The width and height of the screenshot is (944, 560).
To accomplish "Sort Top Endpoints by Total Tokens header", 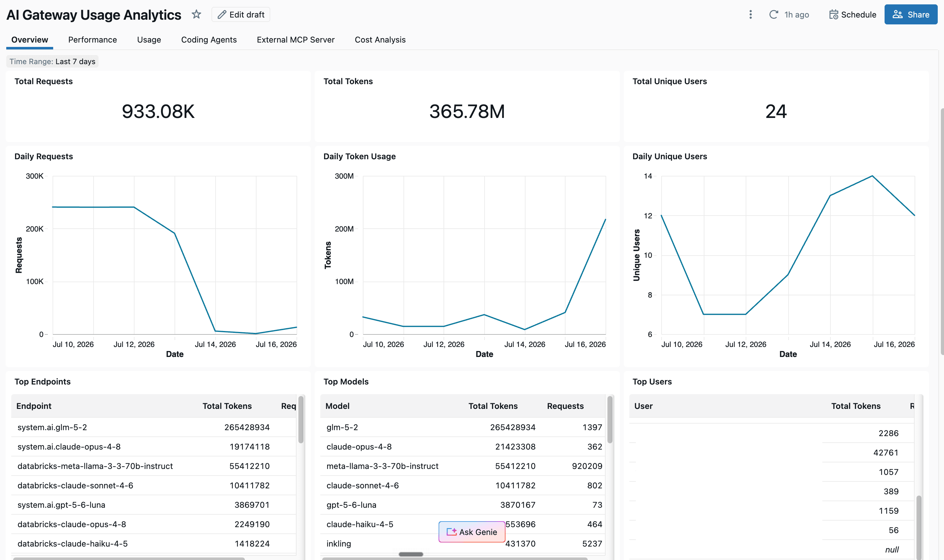I will (x=227, y=406).
